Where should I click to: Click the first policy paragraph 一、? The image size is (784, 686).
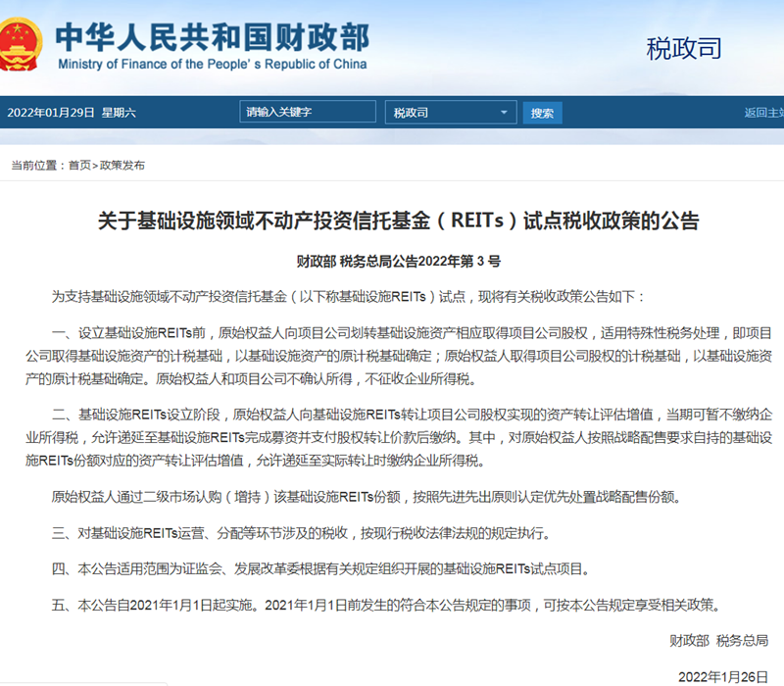(x=392, y=351)
